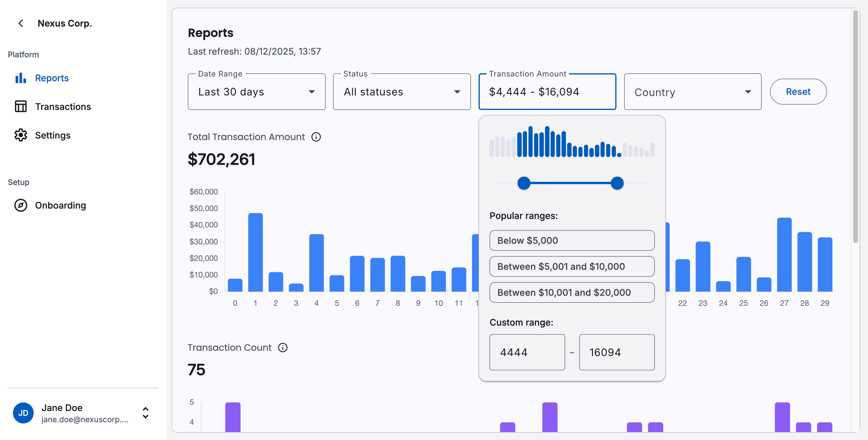Click the info icon beside Transaction Count
This screenshot has height=440, width=868.
283,347
